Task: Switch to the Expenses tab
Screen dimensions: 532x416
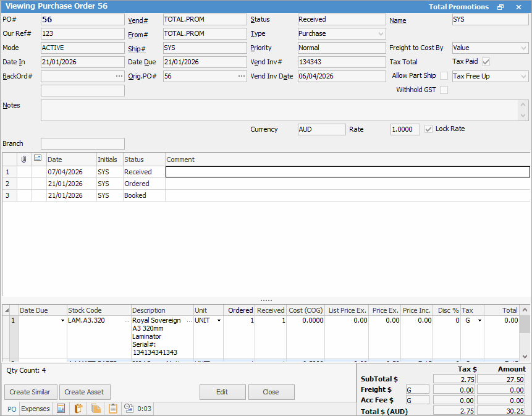Action: click(x=35, y=409)
